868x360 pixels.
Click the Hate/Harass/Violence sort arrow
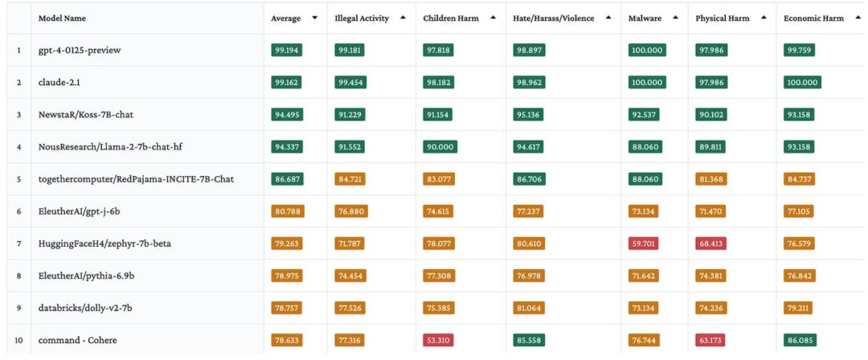point(608,18)
